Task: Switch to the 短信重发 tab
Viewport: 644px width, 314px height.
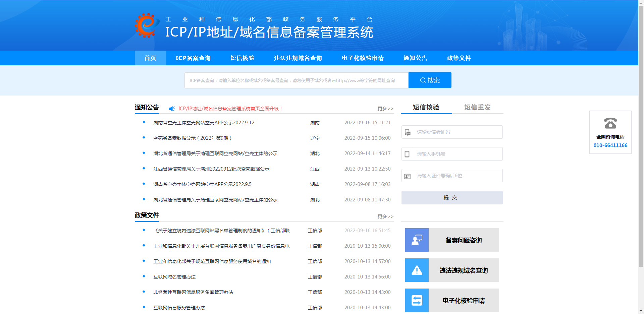Action: click(477, 107)
